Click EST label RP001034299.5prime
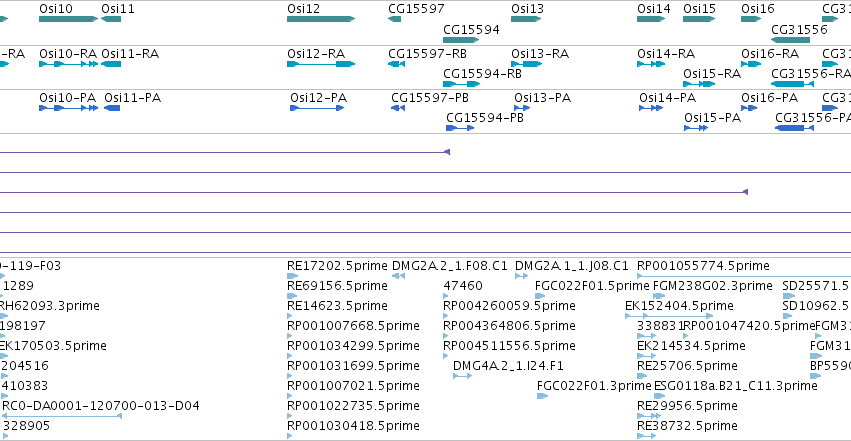Screen dimensions: 851x441 click(x=353, y=346)
